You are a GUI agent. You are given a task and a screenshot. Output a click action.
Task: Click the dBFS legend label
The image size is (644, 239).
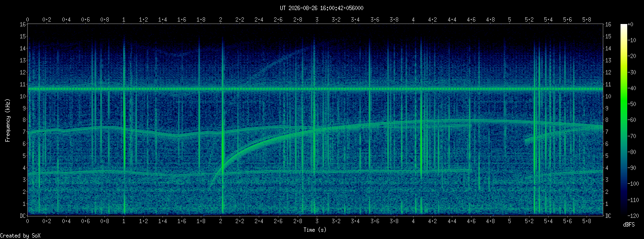pos(629,224)
